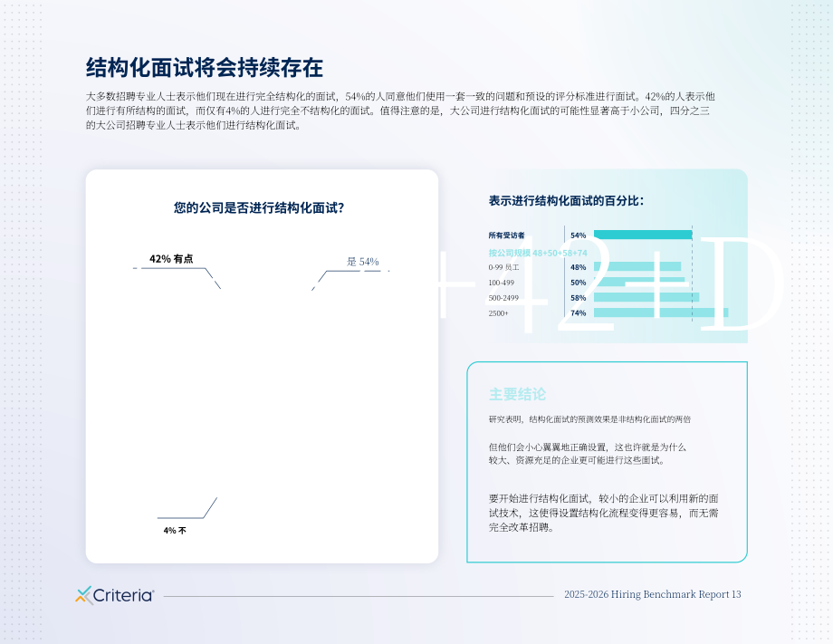Click the 按公司规模 48+50+58+74 subheading
This screenshot has height=644, width=833.
[538, 253]
